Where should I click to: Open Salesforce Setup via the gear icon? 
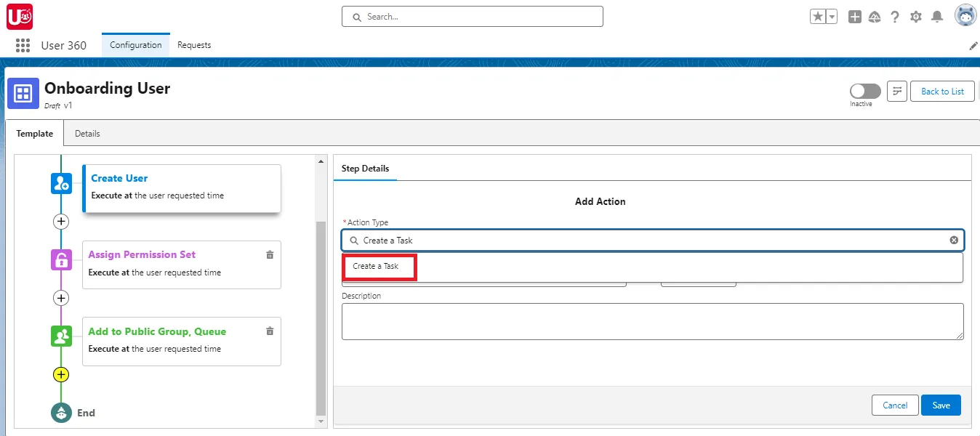(916, 16)
